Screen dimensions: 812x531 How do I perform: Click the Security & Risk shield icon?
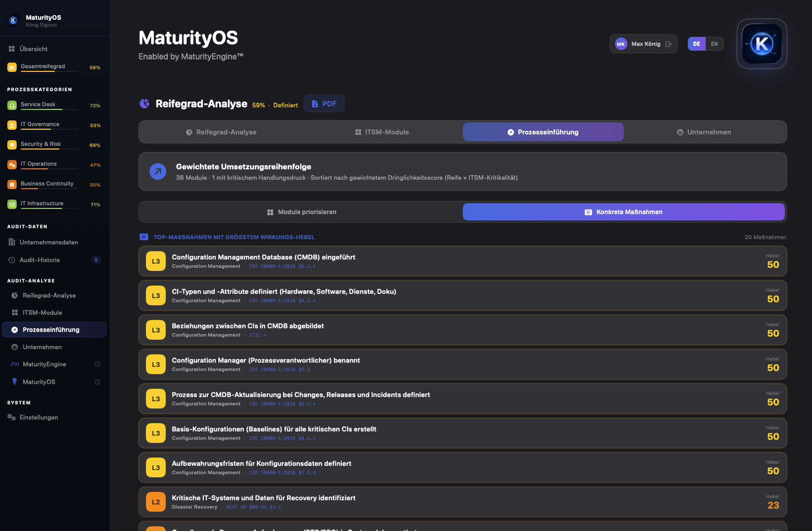click(x=12, y=145)
